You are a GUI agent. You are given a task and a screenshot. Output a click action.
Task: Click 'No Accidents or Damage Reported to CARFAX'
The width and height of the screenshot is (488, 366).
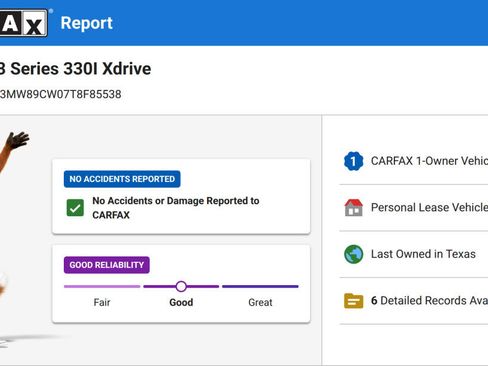[x=176, y=208]
